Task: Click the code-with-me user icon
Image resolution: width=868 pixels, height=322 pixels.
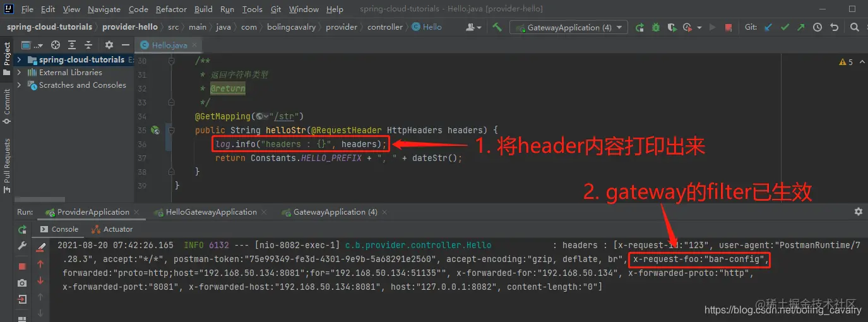Action: tap(473, 27)
